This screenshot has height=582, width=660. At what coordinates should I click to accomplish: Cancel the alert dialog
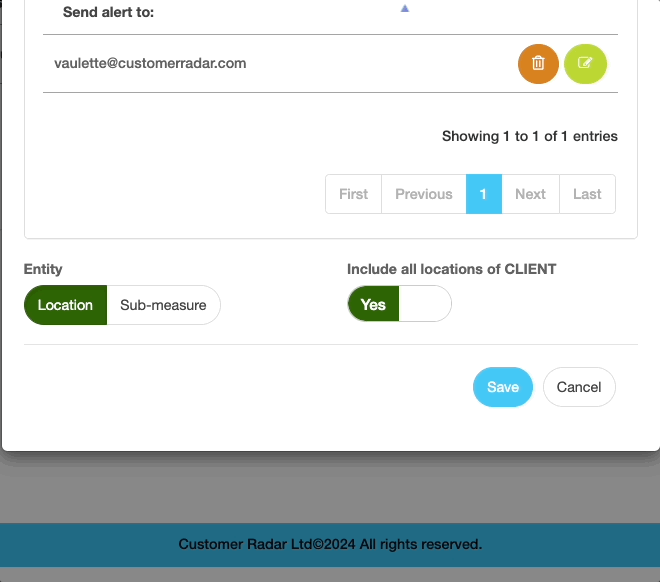579,387
